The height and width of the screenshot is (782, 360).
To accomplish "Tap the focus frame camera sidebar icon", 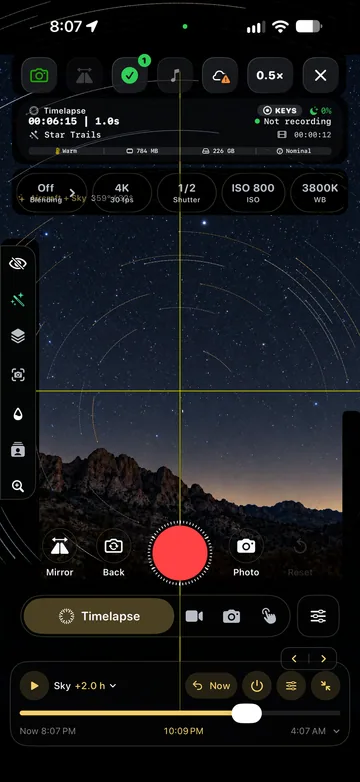I will [x=18, y=375].
